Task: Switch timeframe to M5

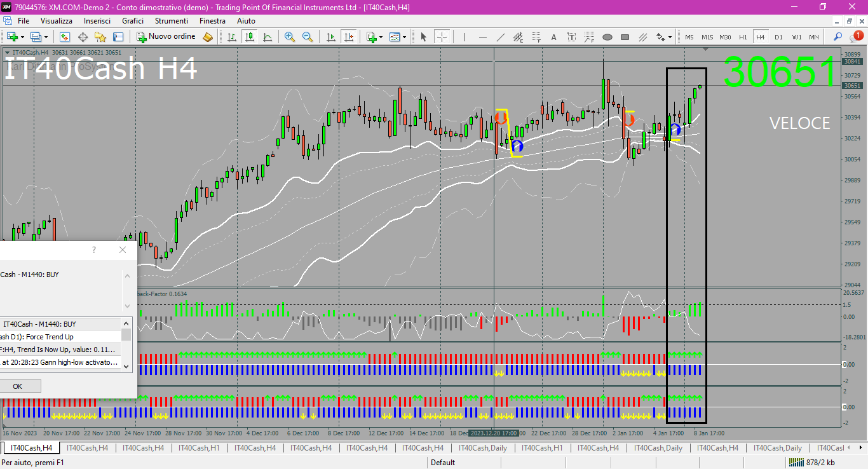Action: click(689, 37)
